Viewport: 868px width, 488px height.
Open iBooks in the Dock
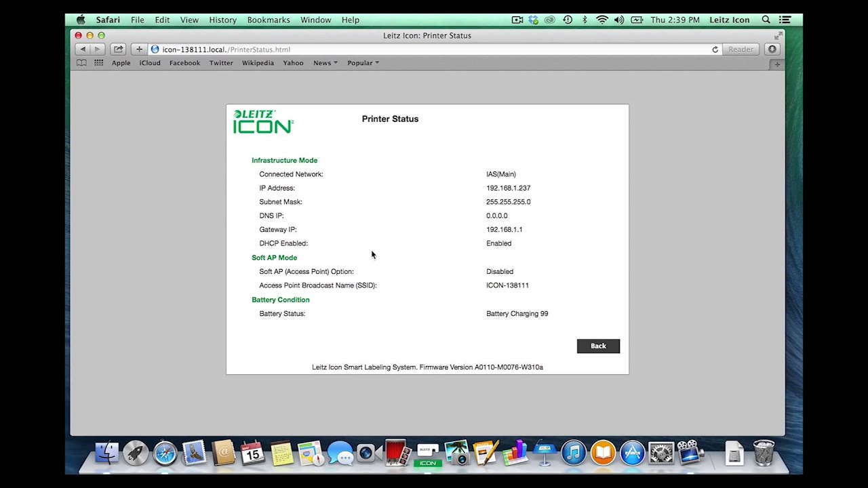click(x=603, y=453)
